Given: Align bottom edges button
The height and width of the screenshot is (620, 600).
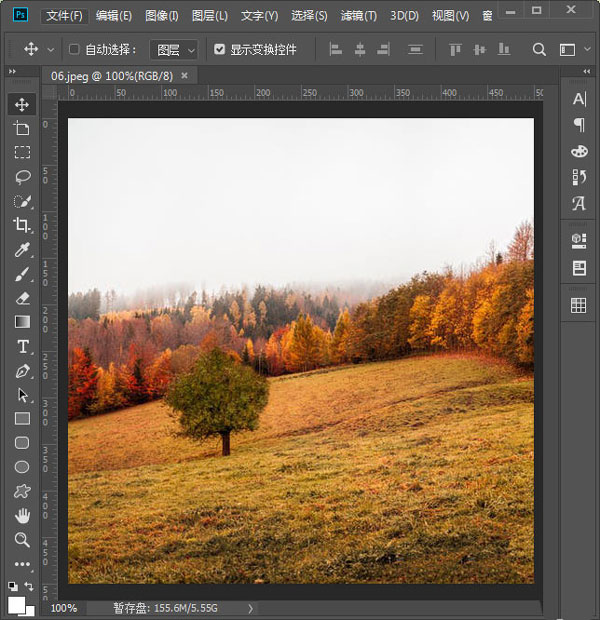Looking at the screenshot, I should [x=503, y=49].
